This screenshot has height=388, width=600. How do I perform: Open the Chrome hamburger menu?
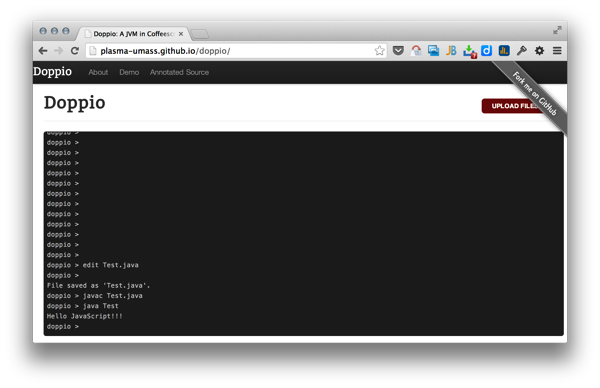tap(557, 51)
